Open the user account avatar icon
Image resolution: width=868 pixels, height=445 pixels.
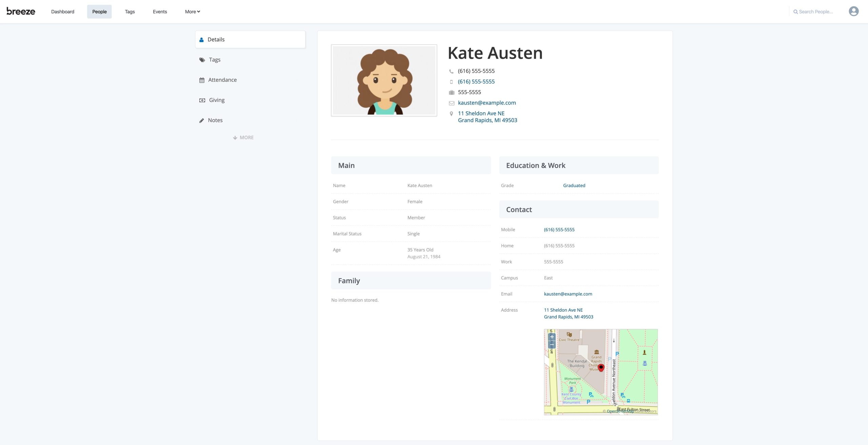(x=853, y=12)
